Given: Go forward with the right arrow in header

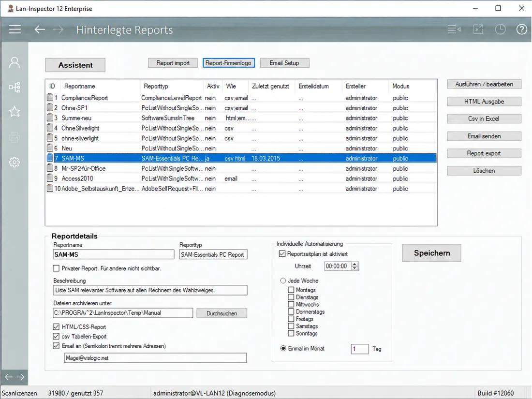Looking at the screenshot, I should (x=59, y=30).
